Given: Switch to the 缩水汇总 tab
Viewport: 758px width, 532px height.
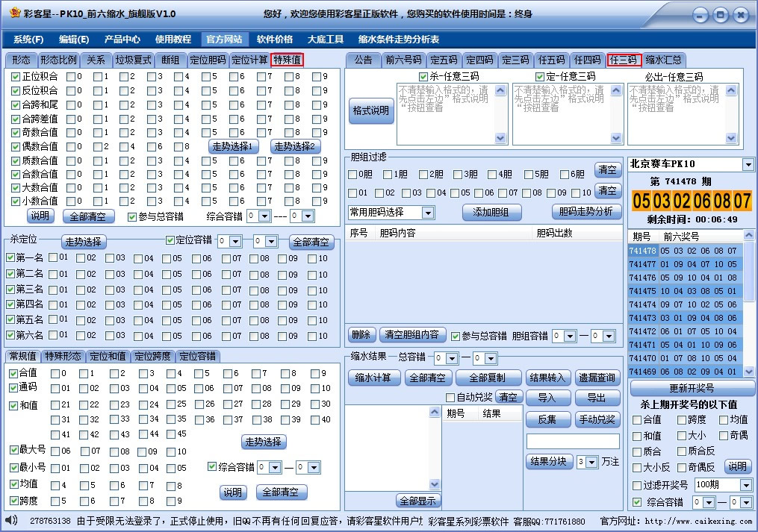Looking at the screenshot, I should point(663,60).
